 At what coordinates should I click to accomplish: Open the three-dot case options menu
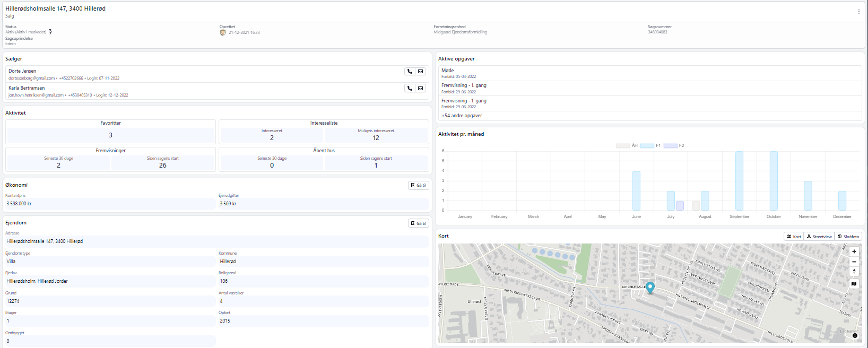point(858,12)
